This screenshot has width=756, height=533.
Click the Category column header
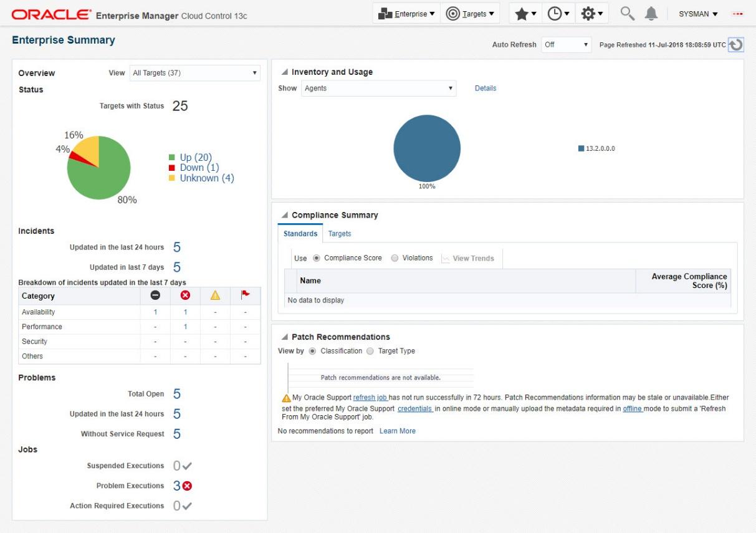pos(79,296)
